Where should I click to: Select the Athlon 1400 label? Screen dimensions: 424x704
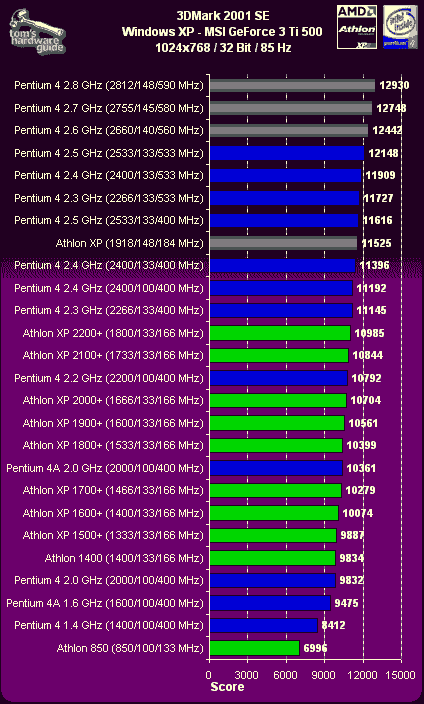[x=124, y=558]
